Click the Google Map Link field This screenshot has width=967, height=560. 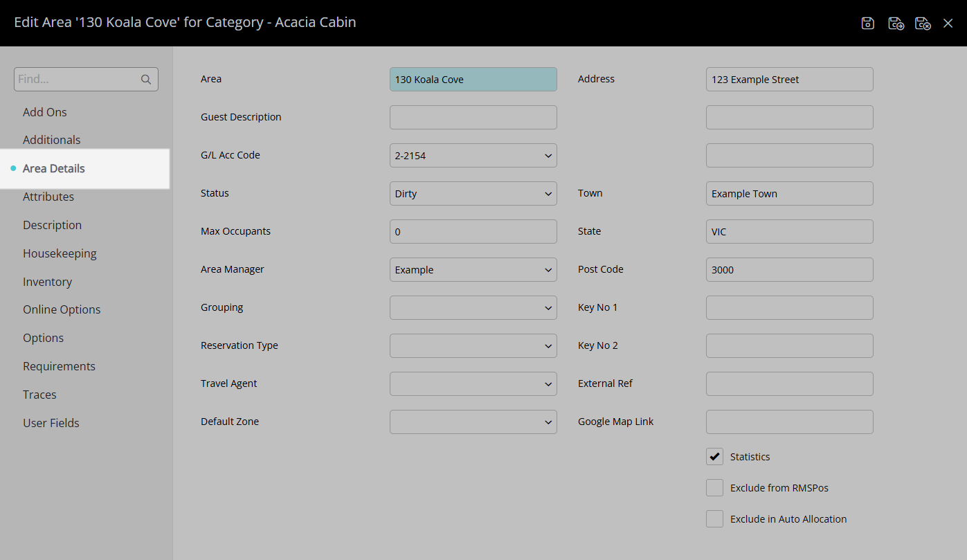click(790, 422)
